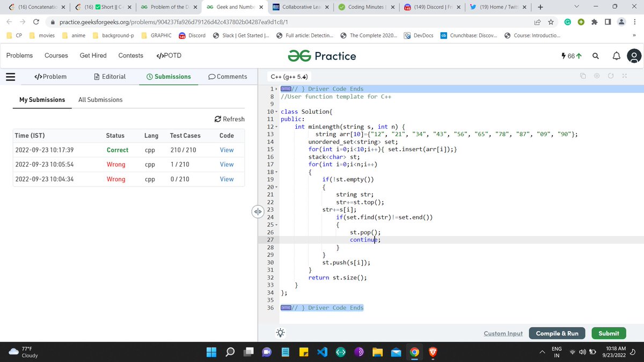Click the share page icon in address bar
This screenshot has height=362, width=644.
coord(537,23)
